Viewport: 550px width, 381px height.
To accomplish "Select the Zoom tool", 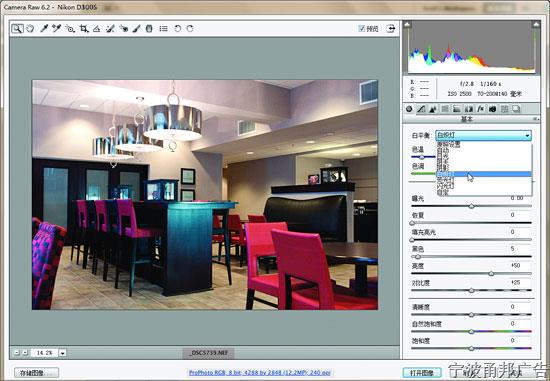I will (x=17, y=29).
